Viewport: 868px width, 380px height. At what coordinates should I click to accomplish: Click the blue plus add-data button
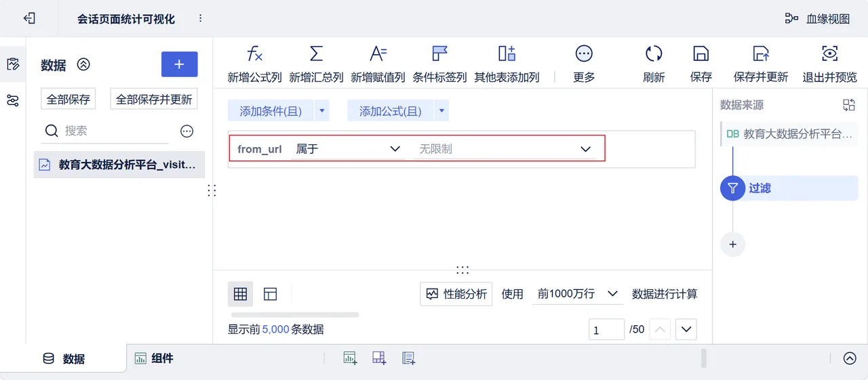179,64
